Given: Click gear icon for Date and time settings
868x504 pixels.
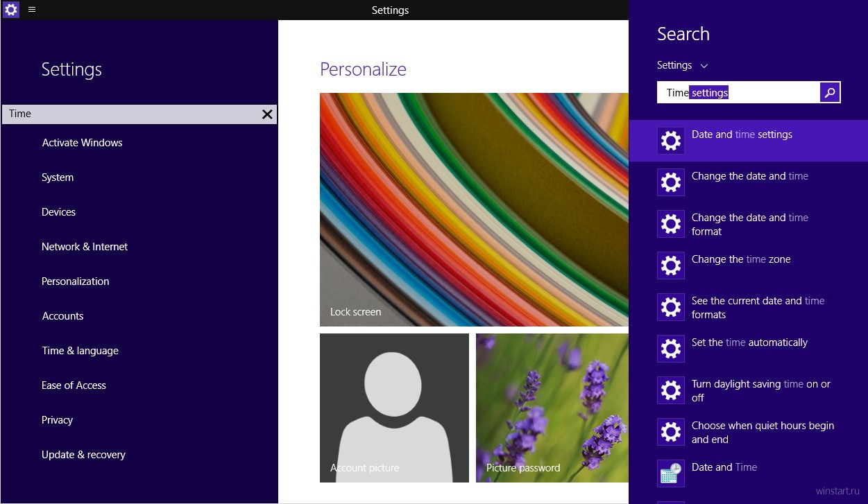Looking at the screenshot, I should (671, 141).
